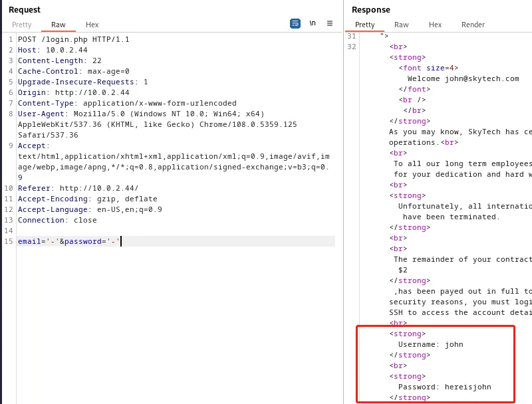Click the User-Agent header line
The width and height of the screenshot is (532, 404).
click(141, 114)
